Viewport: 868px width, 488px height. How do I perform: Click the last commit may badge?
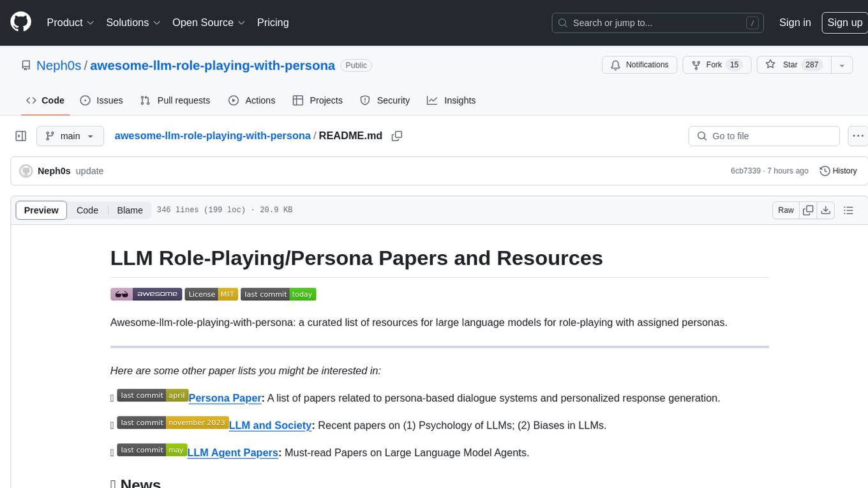tap(152, 450)
